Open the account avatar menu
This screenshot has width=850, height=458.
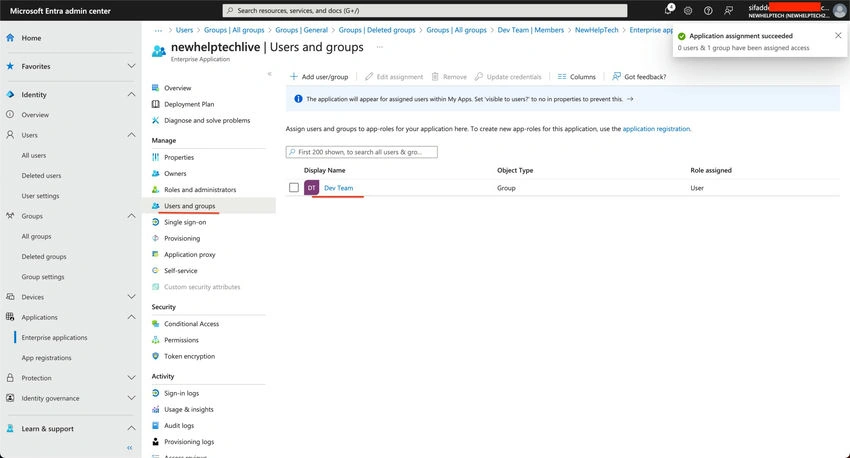pyautogui.click(x=839, y=10)
